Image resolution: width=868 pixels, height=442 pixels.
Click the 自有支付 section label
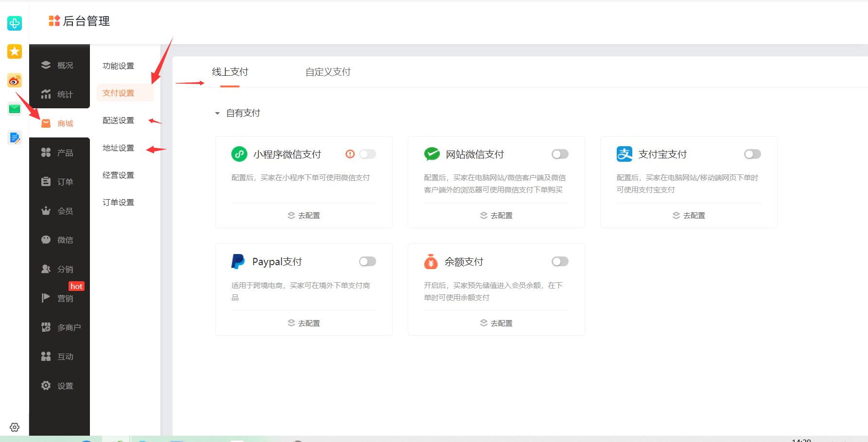(243, 113)
